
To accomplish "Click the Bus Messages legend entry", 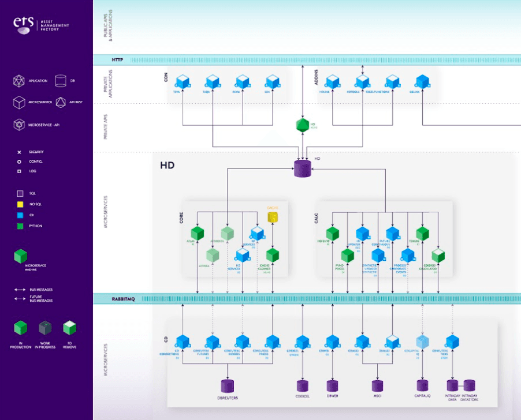I will coord(34,290).
